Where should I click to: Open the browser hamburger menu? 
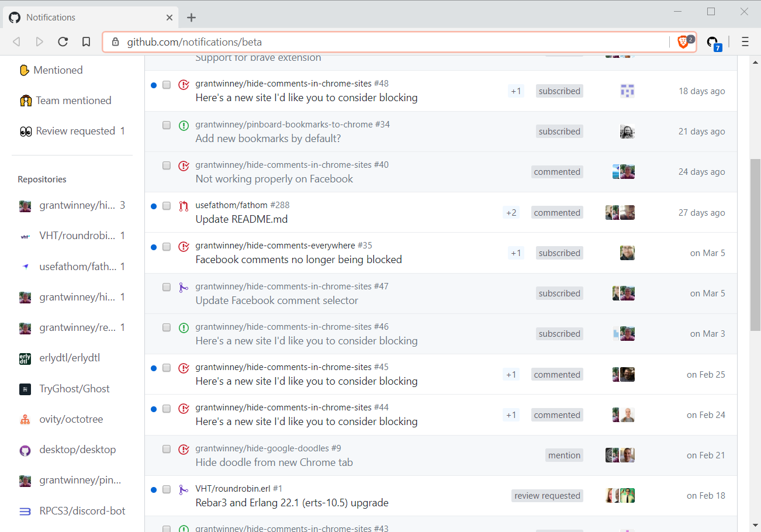pyautogui.click(x=745, y=42)
